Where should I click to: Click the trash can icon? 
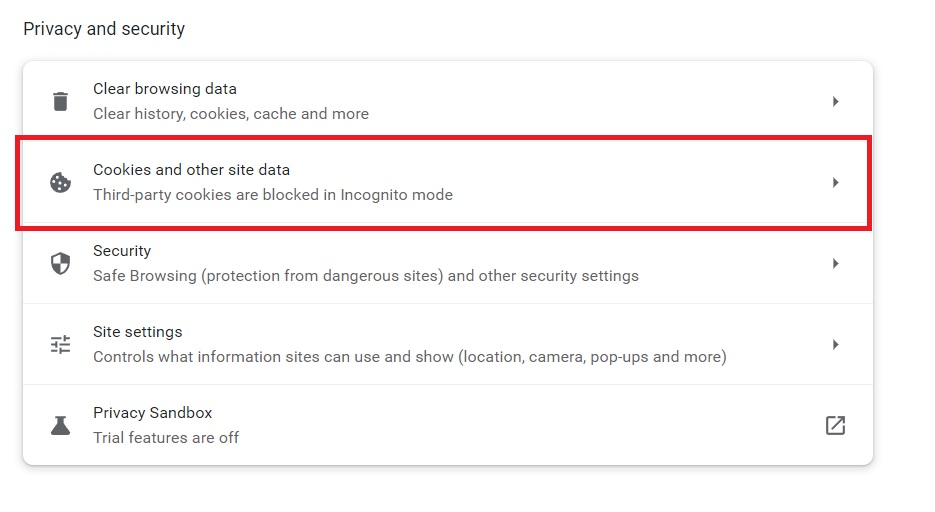[60, 101]
